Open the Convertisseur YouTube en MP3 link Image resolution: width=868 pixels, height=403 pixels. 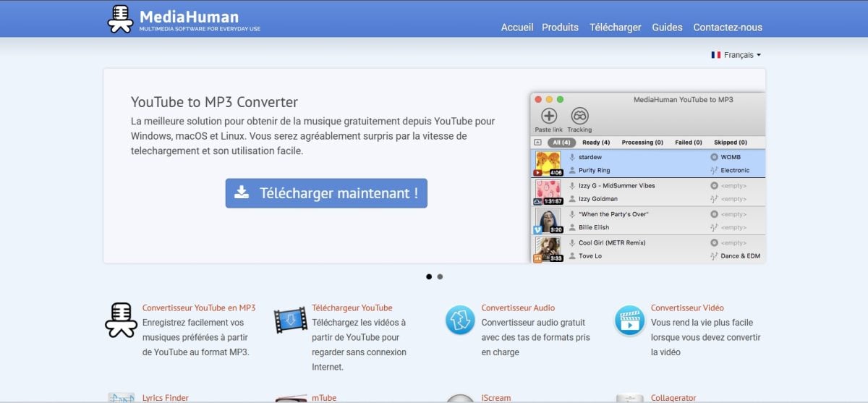pyautogui.click(x=199, y=307)
